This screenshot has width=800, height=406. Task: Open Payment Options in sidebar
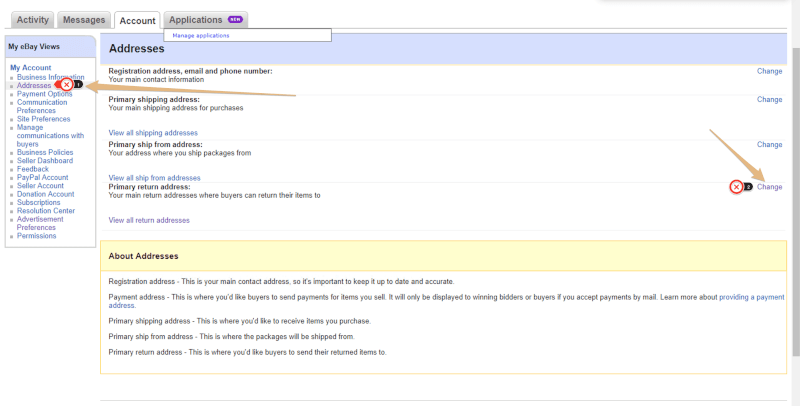pos(44,94)
